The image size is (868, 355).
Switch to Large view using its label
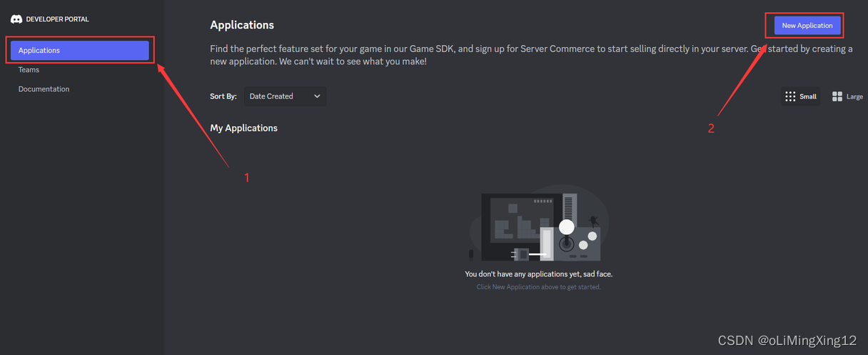click(x=854, y=96)
